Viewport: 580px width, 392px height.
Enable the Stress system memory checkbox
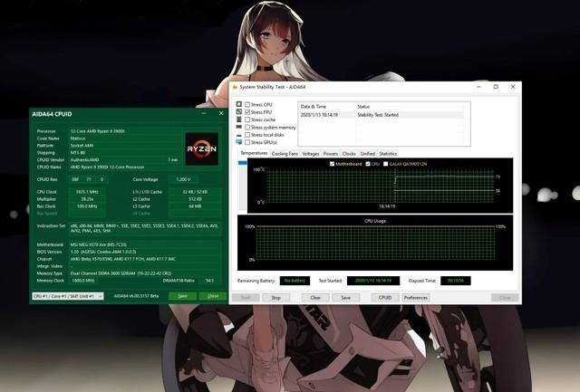click(x=247, y=127)
